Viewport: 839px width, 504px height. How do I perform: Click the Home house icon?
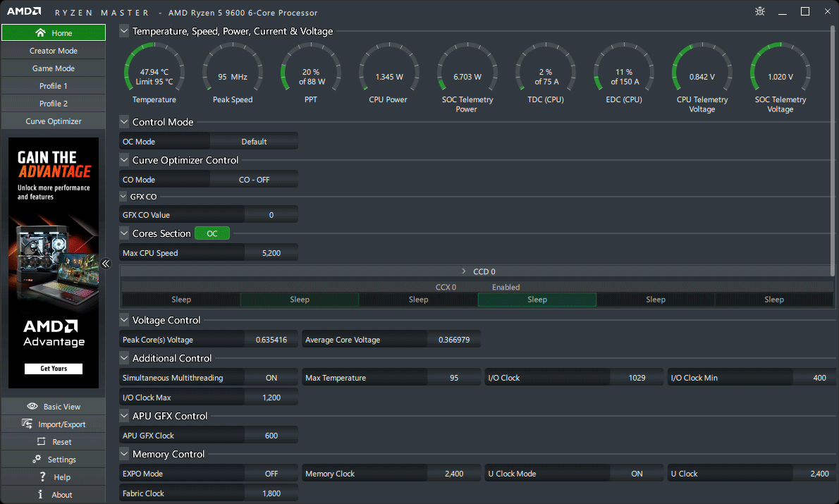[x=40, y=32]
